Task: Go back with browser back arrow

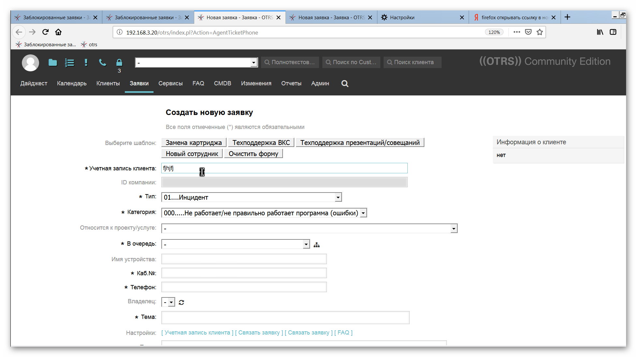Action: click(x=19, y=32)
